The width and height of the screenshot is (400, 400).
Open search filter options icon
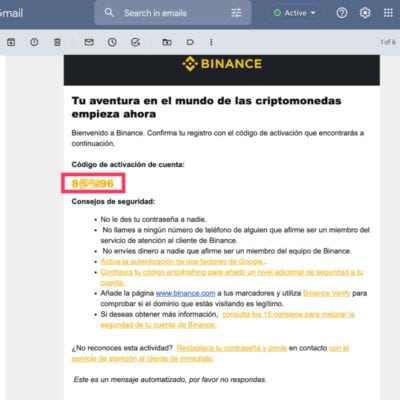pyautogui.click(x=236, y=13)
